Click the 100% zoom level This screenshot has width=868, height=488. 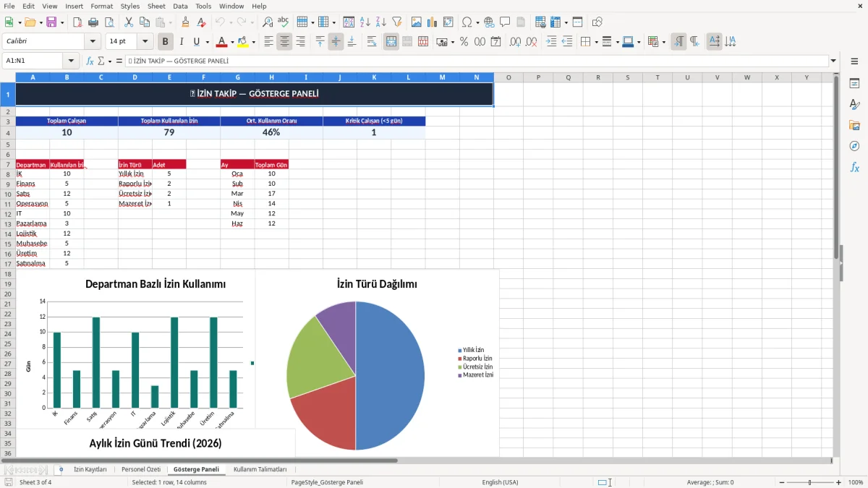pos(856,482)
